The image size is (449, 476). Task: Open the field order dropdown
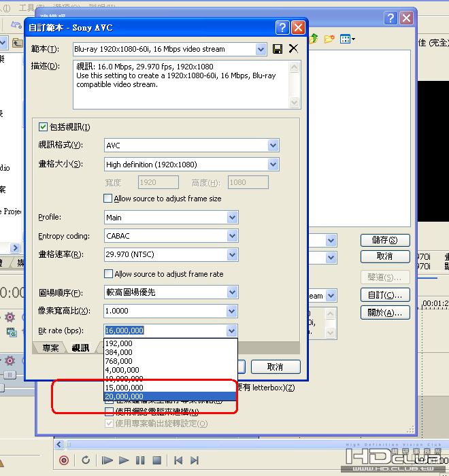click(x=233, y=292)
